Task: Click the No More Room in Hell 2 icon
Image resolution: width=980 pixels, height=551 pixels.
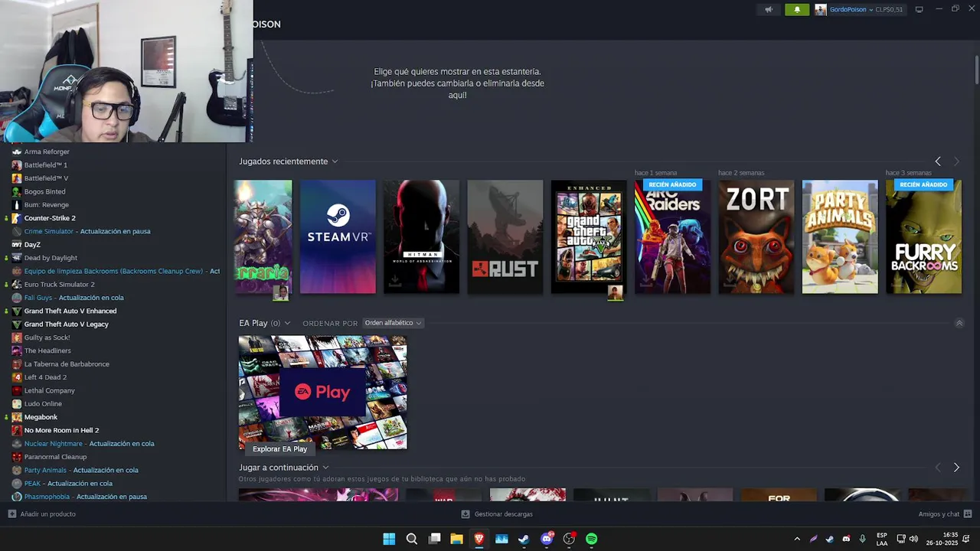Action: (17, 430)
